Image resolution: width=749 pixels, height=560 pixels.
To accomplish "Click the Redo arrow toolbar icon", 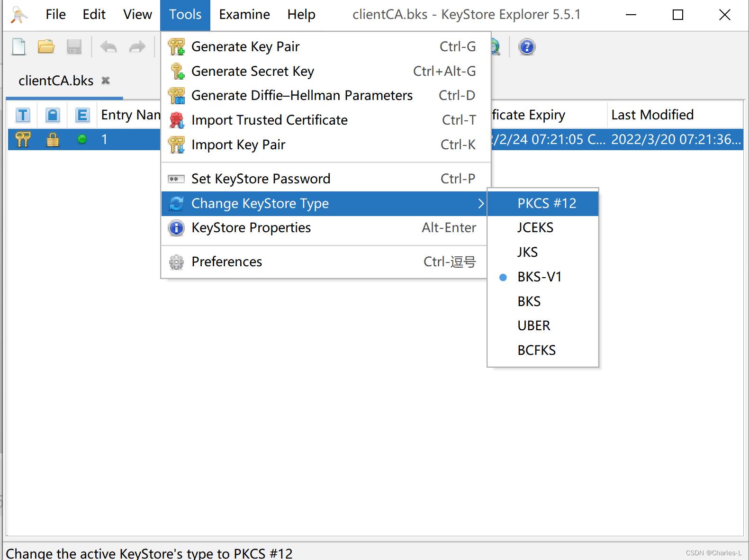I will pos(137,47).
